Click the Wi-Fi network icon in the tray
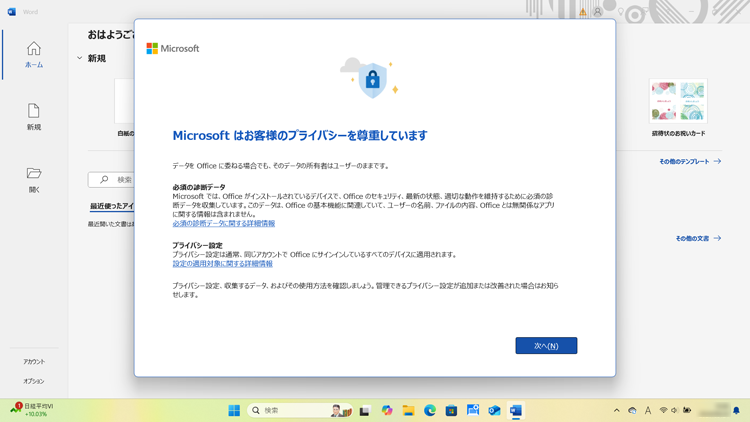Screen dimensions: 750x422 coord(663,410)
